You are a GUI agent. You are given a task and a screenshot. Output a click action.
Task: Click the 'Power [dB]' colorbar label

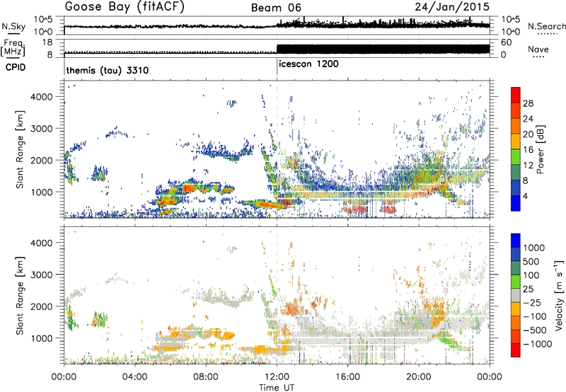click(541, 149)
